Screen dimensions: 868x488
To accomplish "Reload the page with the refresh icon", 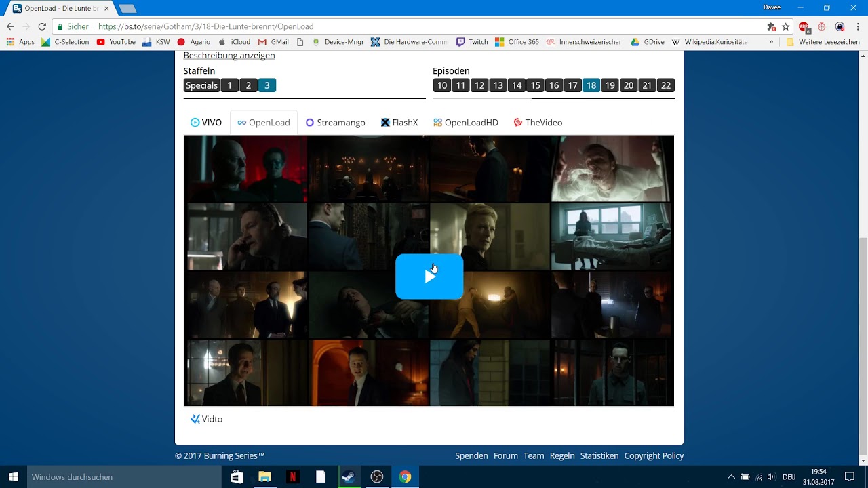I will 42,26.
